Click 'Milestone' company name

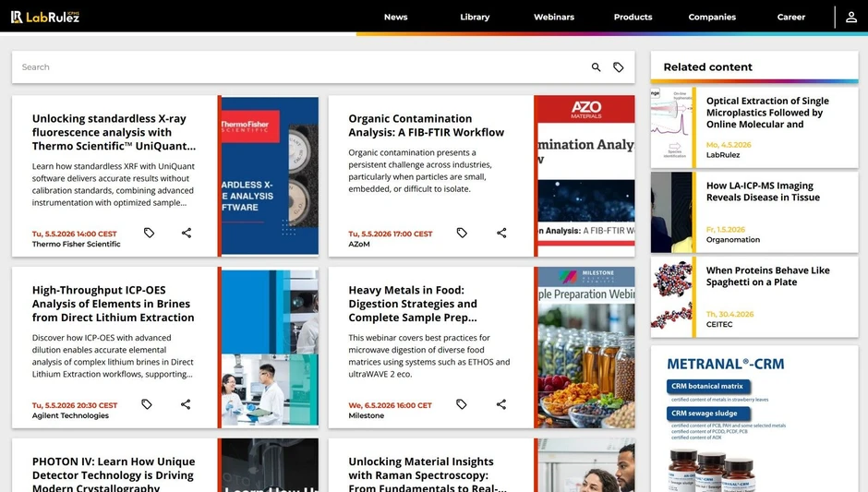coord(366,415)
